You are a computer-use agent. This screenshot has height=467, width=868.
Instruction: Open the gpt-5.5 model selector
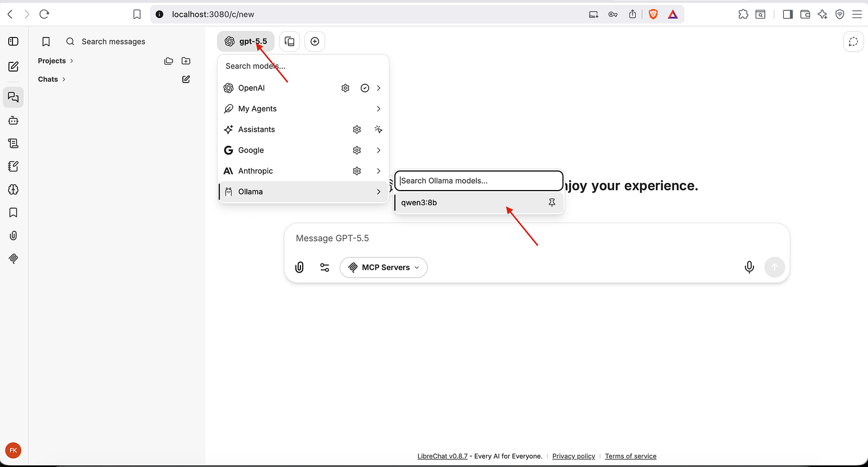(246, 41)
